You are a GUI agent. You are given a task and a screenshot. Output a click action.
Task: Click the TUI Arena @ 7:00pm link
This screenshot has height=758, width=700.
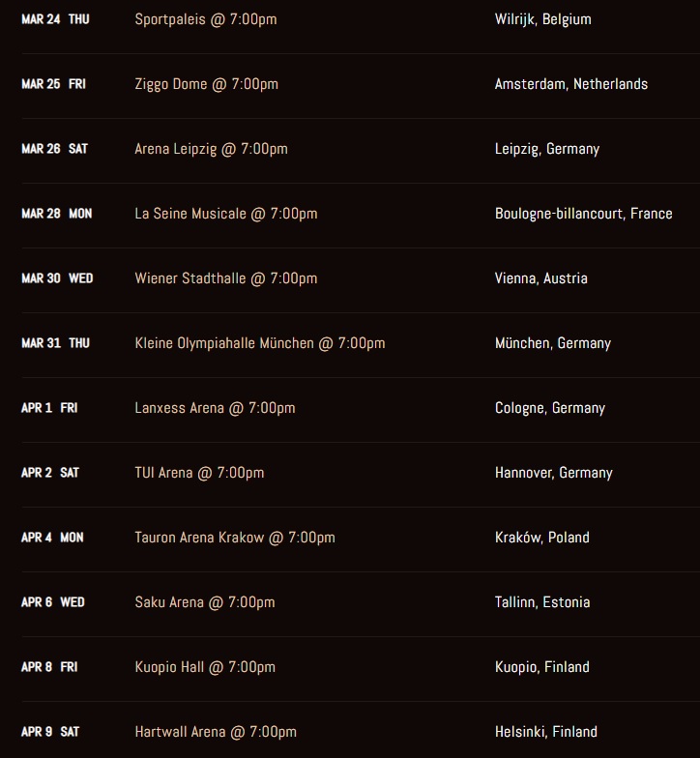click(x=199, y=473)
